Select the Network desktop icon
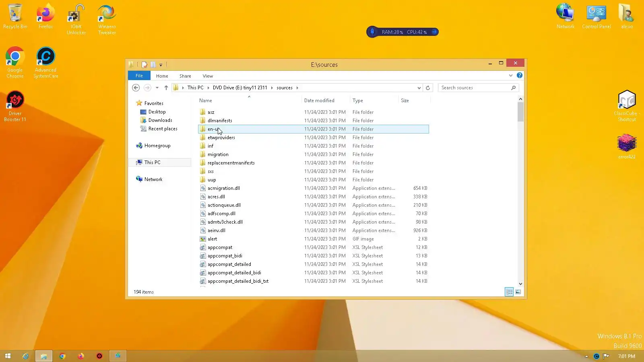This screenshot has width=644, height=362. tap(565, 16)
